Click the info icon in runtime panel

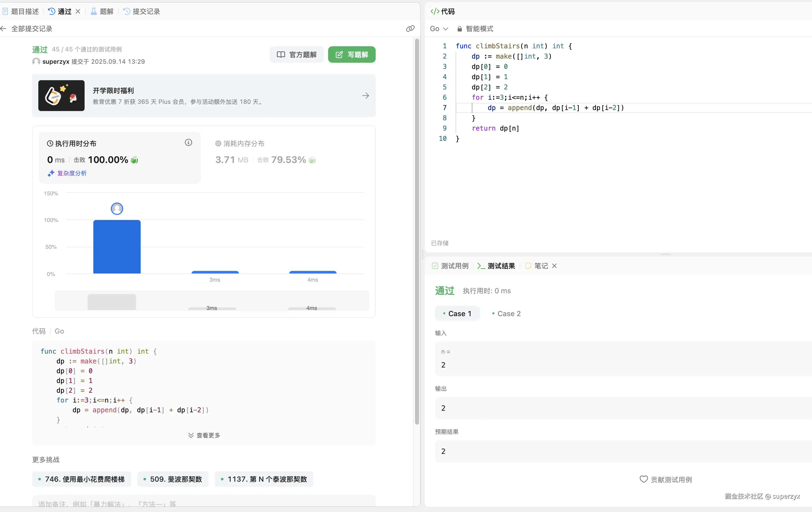point(188,143)
